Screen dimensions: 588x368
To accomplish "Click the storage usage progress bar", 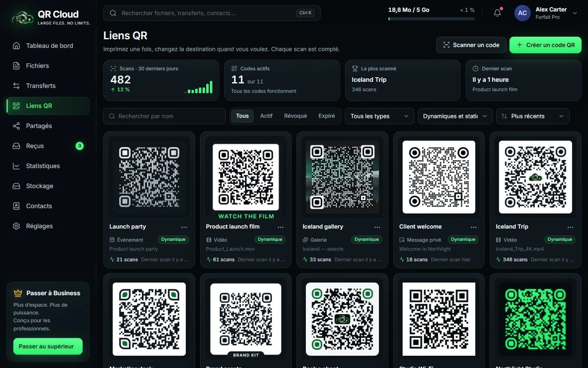I will click(x=431, y=19).
